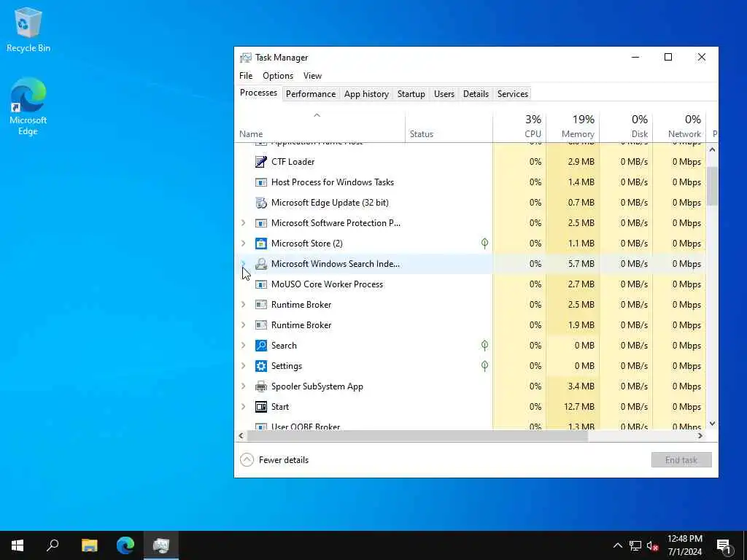
Task: Click the horizontal scroll right arrow
Action: click(700, 436)
